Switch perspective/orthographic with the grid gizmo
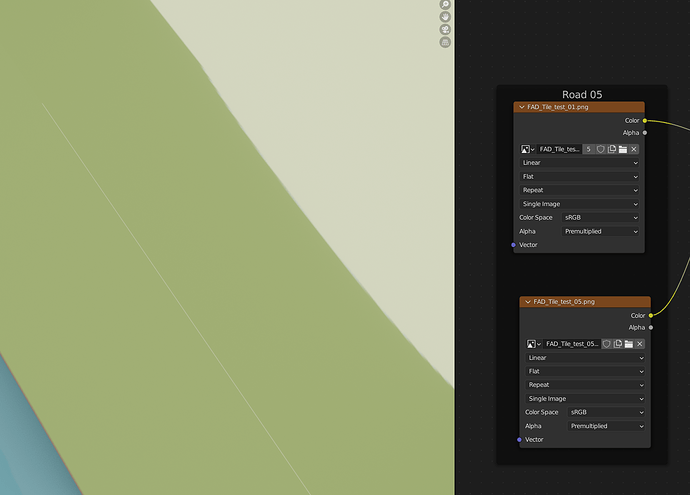Image resolution: width=690 pixels, height=495 pixels. point(445,42)
